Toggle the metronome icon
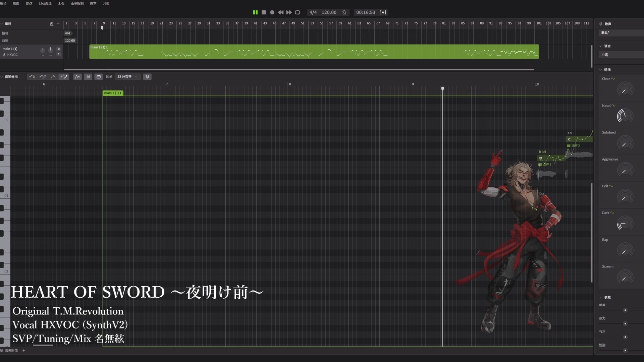Viewport: 644px width, 362px height. (x=344, y=12)
